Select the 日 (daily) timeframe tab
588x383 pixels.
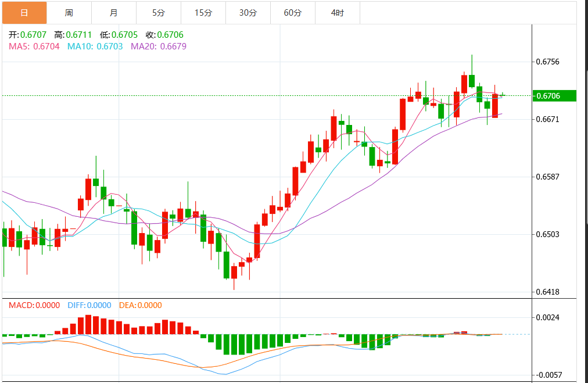pyautogui.click(x=24, y=12)
